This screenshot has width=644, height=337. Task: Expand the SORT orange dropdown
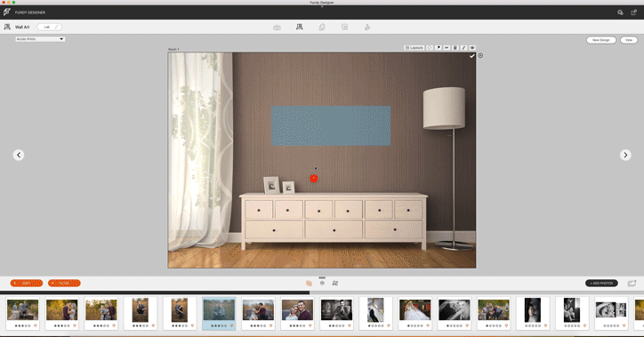27,284
